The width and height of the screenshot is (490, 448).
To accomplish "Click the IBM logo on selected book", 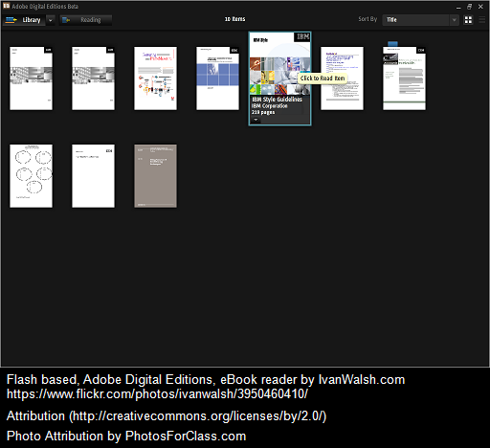I will [x=302, y=36].
